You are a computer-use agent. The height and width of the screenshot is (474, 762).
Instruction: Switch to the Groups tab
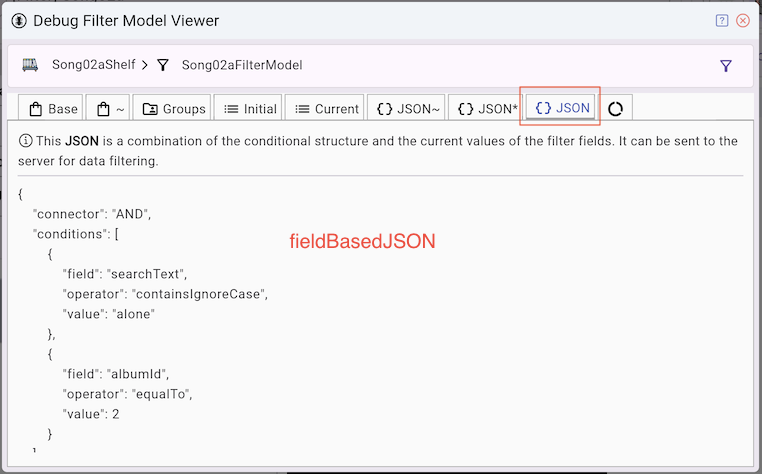tap(174, 109)
